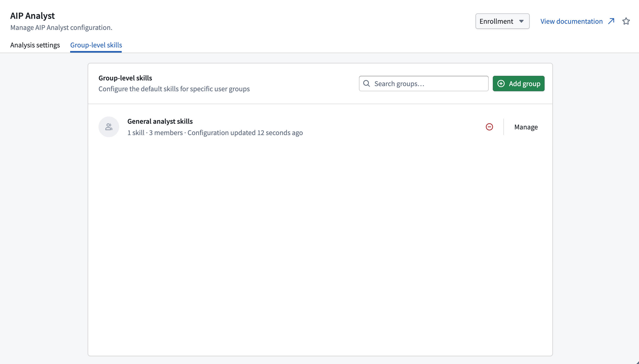
Task: Open the Enrollment dropdown
Action: click(x=502, y=21)
